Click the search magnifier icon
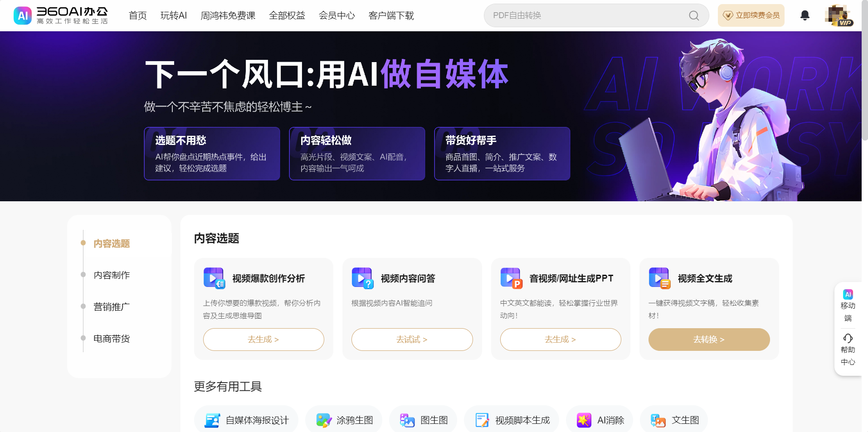The image size is (868, 432). tap(694, 15)
